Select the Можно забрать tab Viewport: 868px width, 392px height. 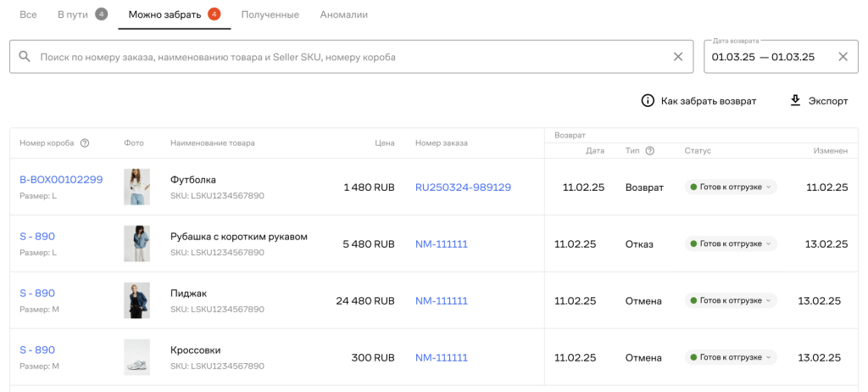(175, 14)
